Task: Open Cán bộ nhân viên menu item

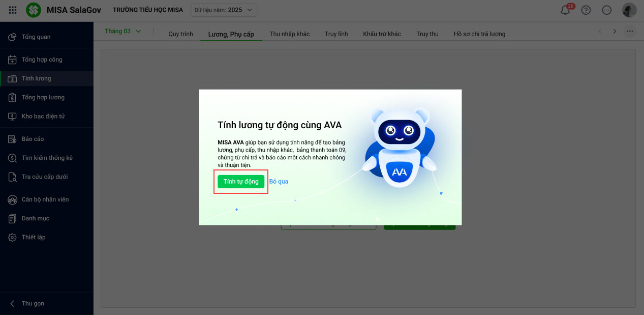Action: [x=47, y=199]
